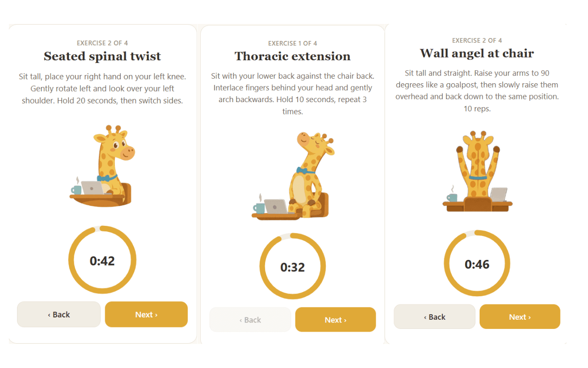
Task: Click the Thoracic extension heading
Action: [x=293, y=56]
